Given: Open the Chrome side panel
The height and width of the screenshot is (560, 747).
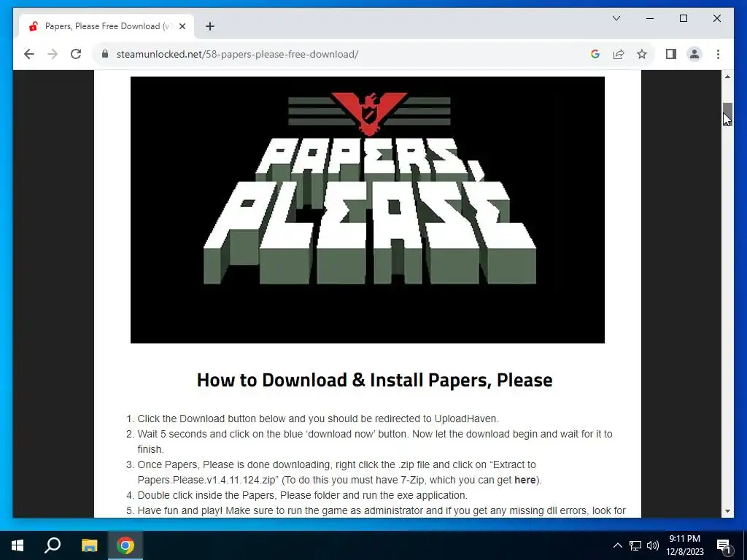Looking at the screenshot, I should [671, 54].
